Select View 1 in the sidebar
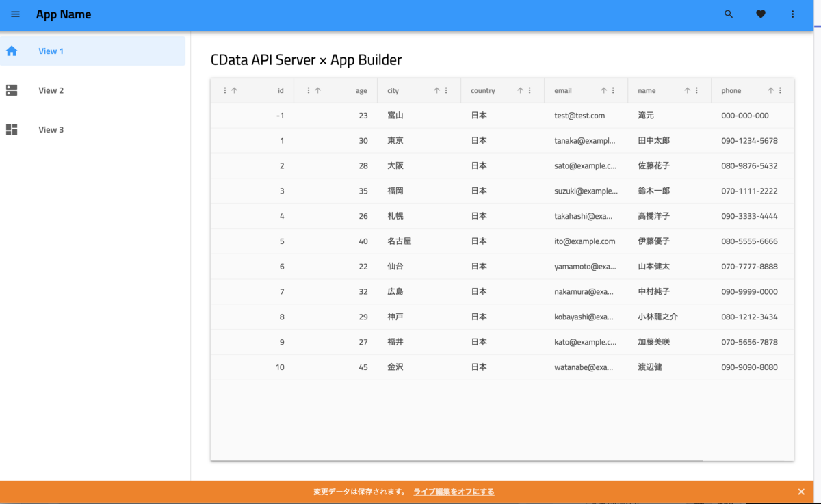 92,51
